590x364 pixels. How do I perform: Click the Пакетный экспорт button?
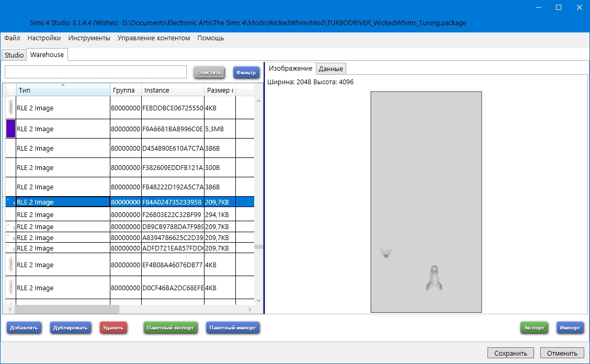click(171, 328)
